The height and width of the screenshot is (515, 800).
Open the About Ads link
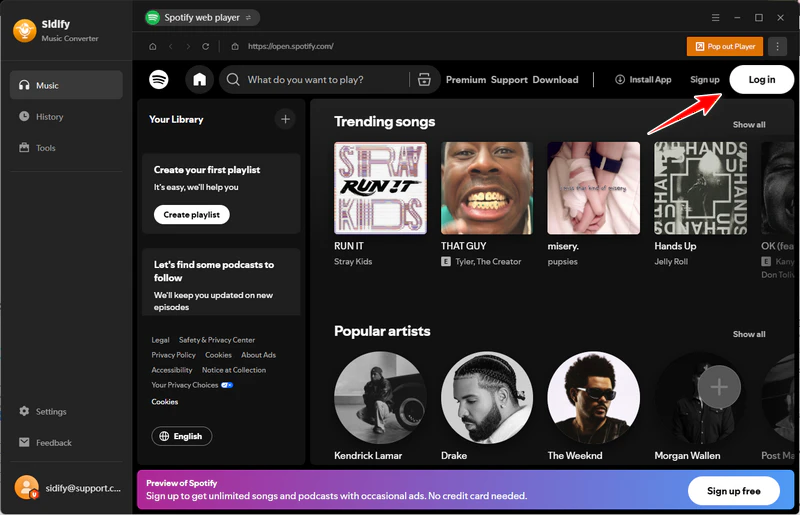(x=258, y=355)
